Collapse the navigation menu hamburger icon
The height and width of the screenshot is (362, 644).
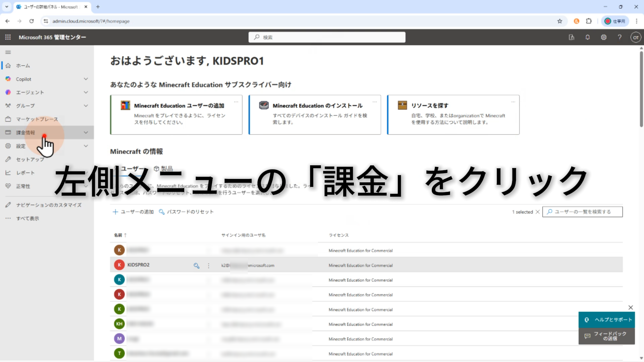[8, 52]
